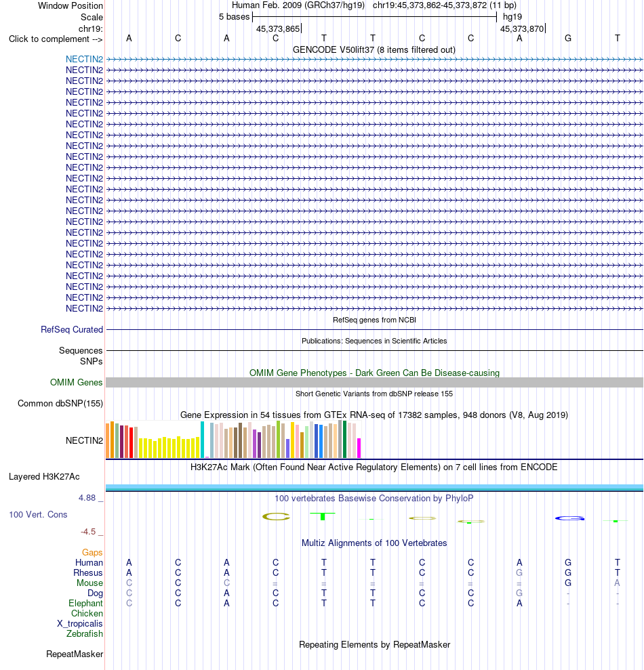Viewport: 644px width, 670px height.
Task: Click 'Publications: Sequences in Scientific Articles' title
Action: coord(374,341)
